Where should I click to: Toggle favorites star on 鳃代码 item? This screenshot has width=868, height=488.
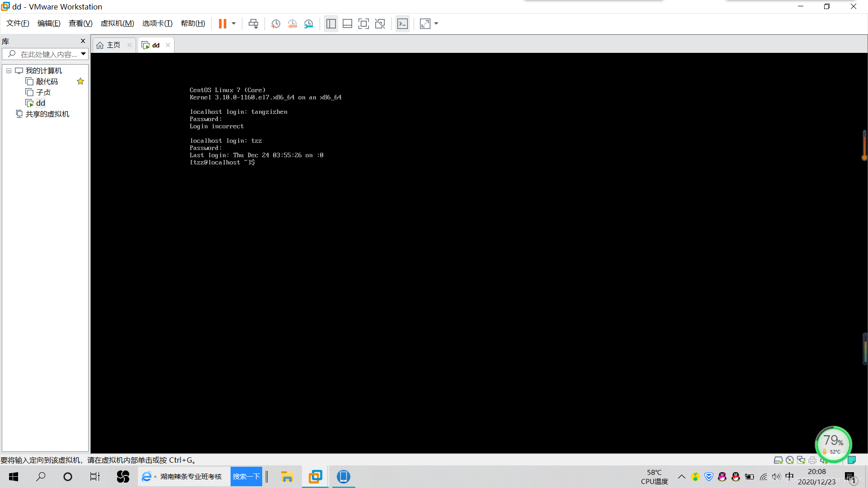tap(80, 81)
